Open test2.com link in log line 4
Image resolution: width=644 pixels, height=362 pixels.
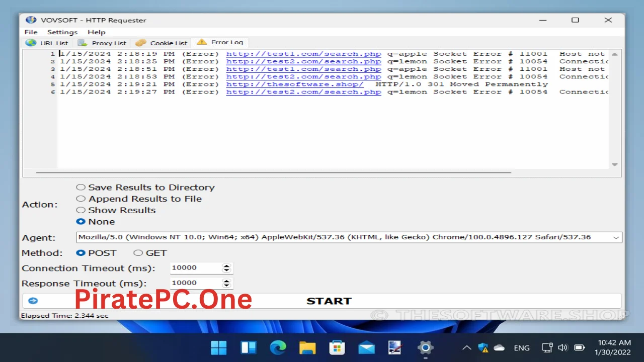303,76
